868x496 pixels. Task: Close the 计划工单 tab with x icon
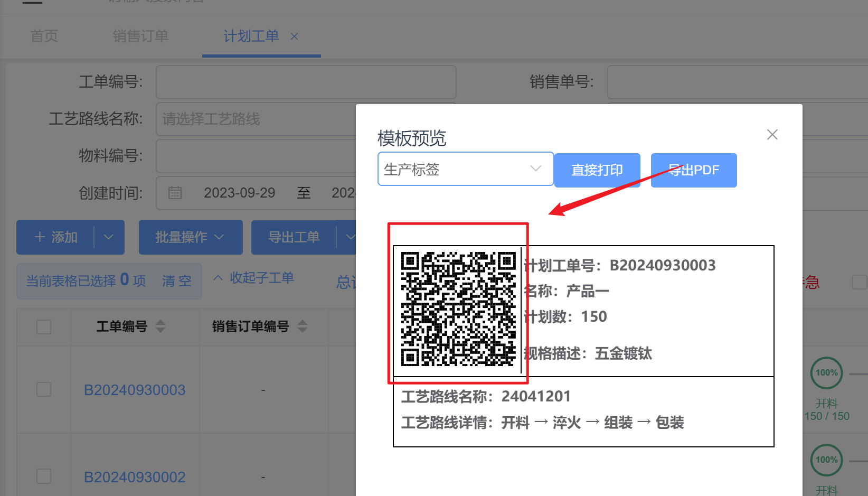pyautogui.click(x=295, y=36)
